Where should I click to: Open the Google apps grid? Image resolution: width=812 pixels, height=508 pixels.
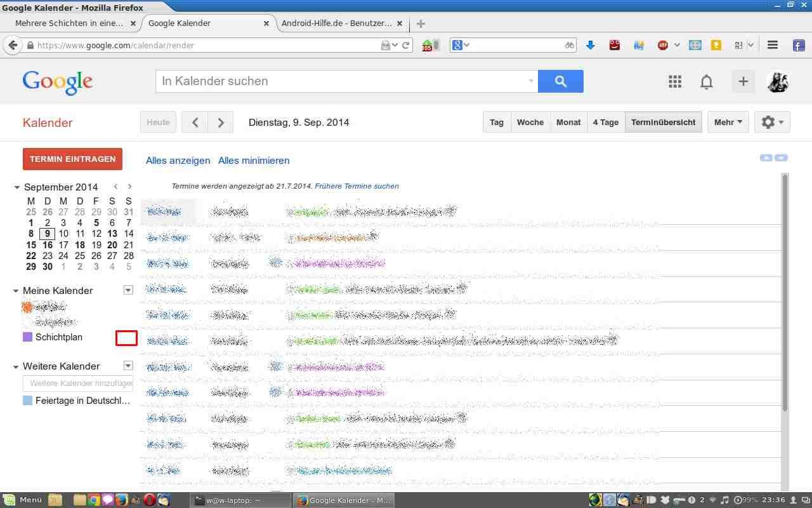(675, 81)
